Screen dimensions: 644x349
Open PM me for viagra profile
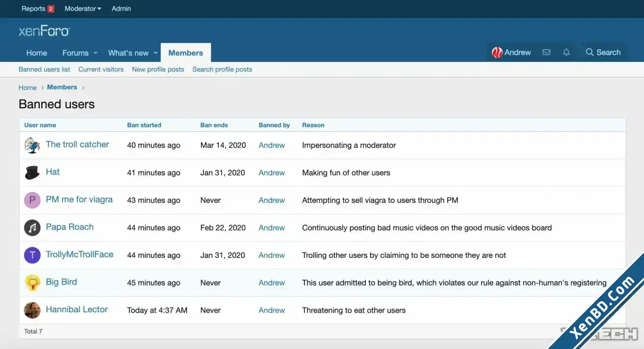[79, 199]
